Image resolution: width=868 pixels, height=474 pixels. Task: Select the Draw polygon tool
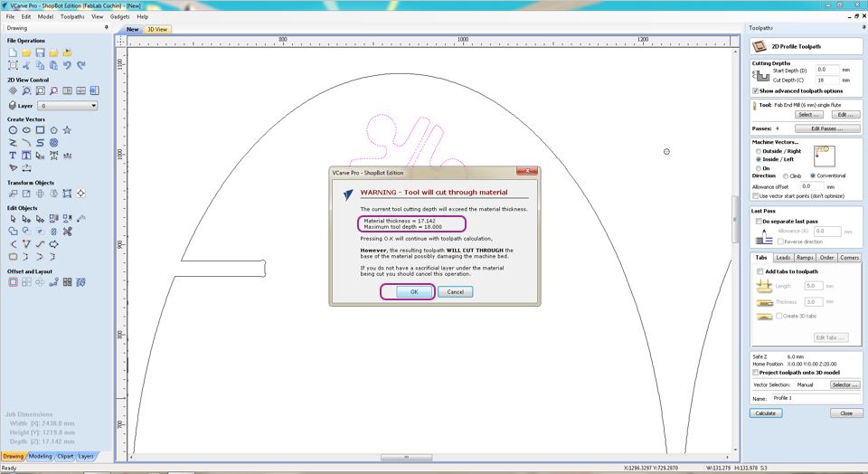53,130
